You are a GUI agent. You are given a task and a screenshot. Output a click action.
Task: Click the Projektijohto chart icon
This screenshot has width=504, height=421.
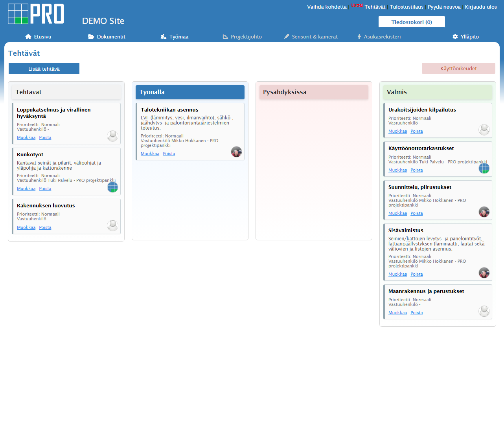click(225, 37)
